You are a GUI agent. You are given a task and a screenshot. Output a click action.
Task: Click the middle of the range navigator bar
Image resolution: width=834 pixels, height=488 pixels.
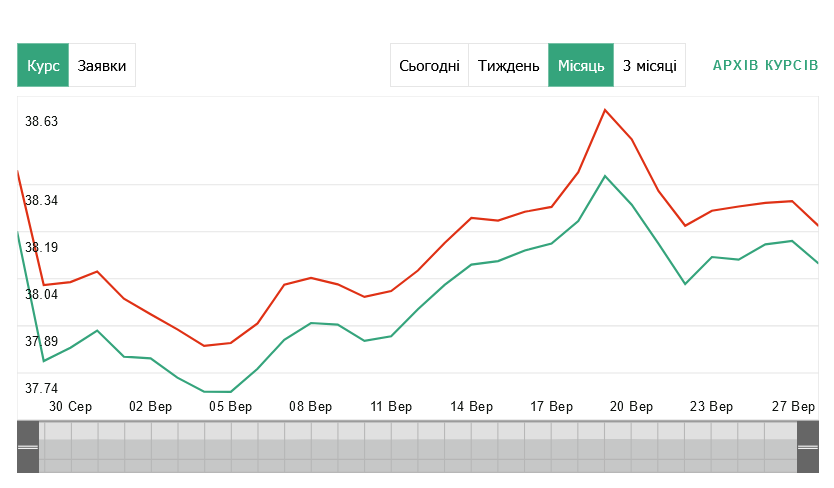point(418,447)
